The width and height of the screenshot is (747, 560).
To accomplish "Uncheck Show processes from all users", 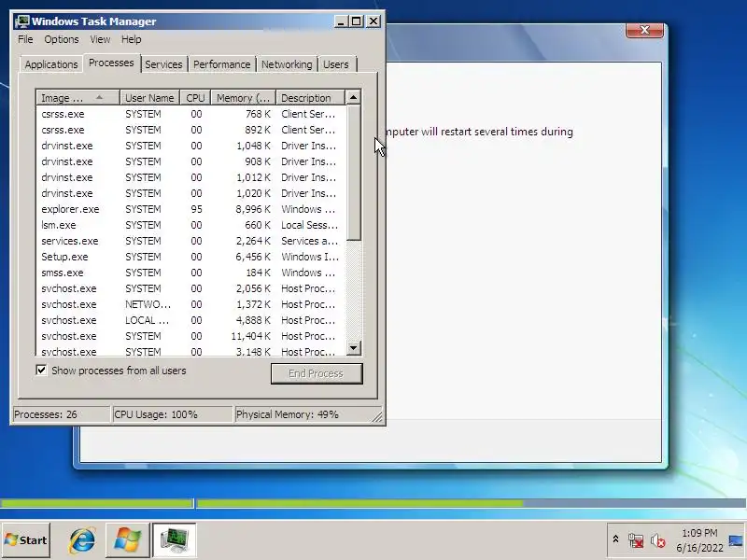I will click(x=41, y=370).
